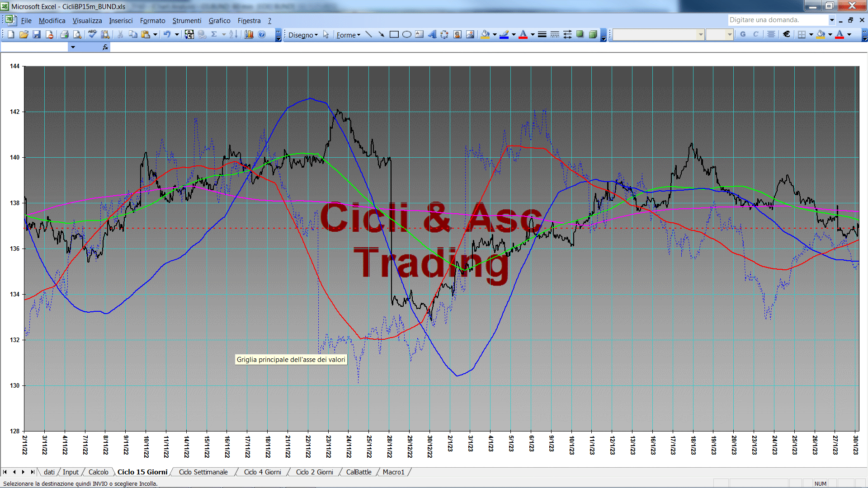The image size is (868, 488).
Task: Toggle Bold (G) formatting
Action: click(x=743, y=34)
